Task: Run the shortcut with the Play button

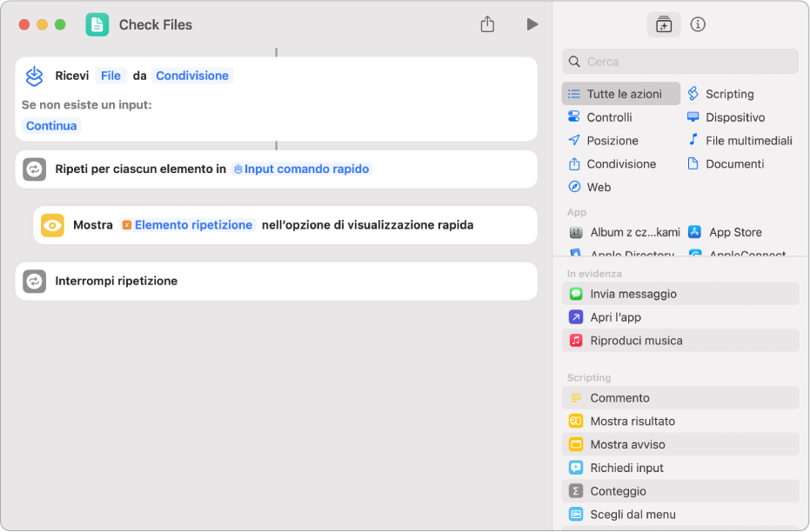Action: [x=532, y=24]
